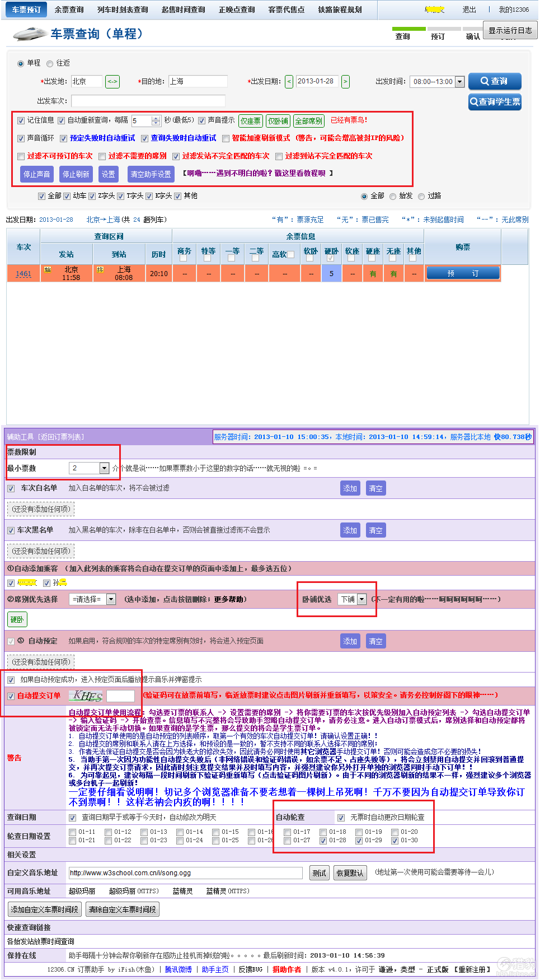Click 清空 for 车次黑名单
The height and width of the screenshot is (980, 540).
tap(375, 530)
